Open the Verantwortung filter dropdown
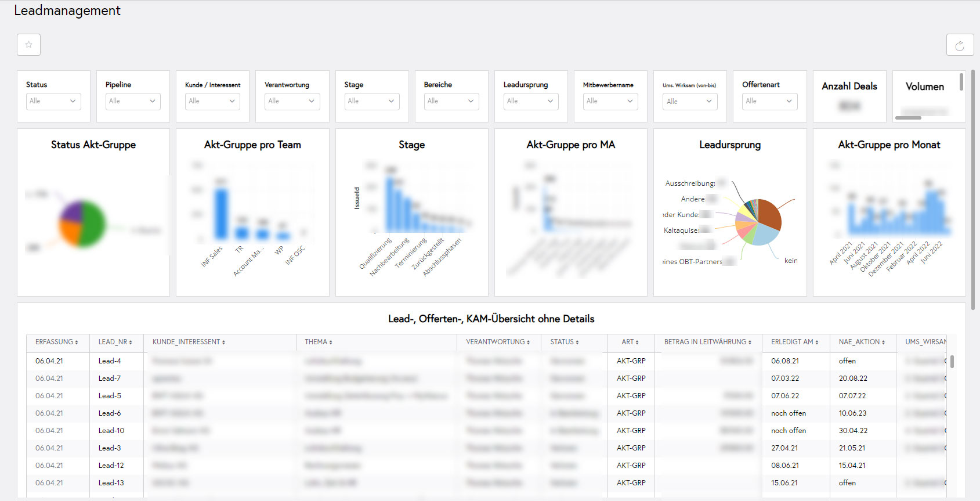This screenshot has height=501, width=980. (291, 101)
